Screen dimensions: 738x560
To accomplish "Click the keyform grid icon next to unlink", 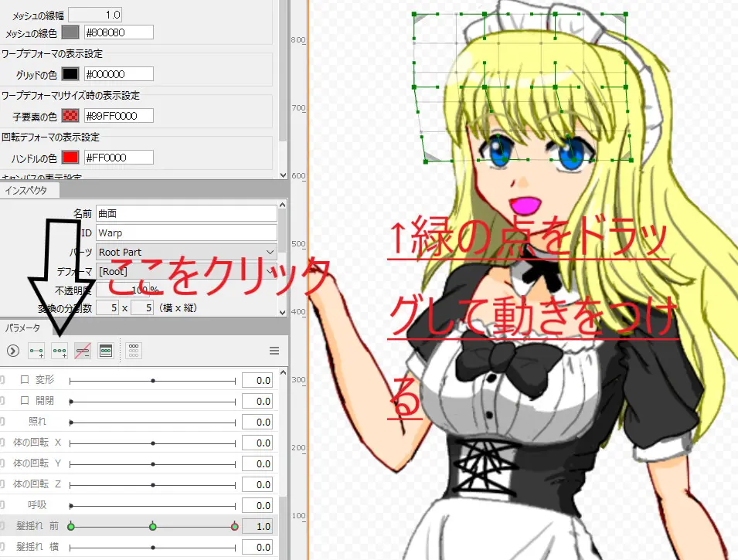I will [x=105, y=351].
